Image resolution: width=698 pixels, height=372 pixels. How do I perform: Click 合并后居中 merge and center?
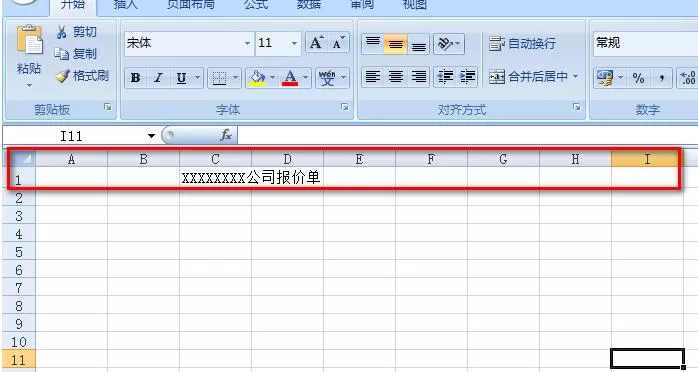(x=528, y=77)
